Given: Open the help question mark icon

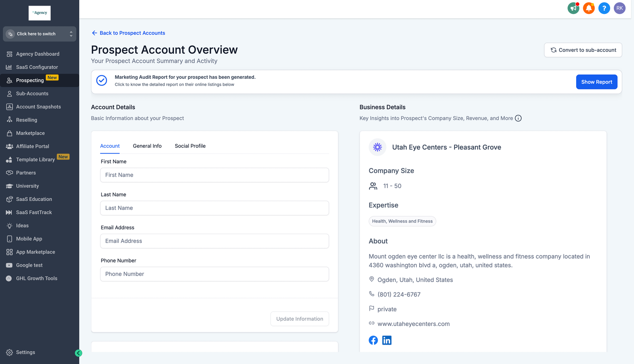Looking at the screenshot, I should (x=604, y=8).
